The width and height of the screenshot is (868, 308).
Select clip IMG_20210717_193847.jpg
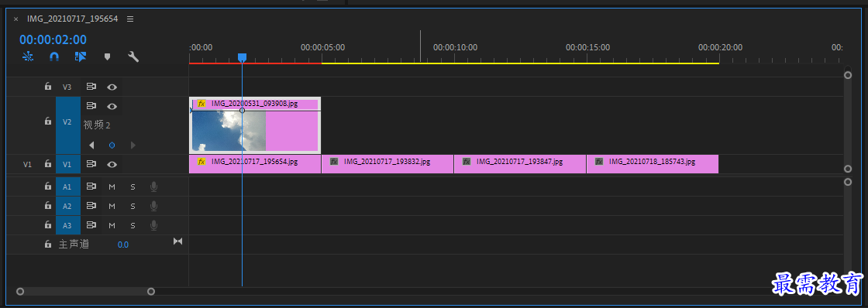coord(520,164)
